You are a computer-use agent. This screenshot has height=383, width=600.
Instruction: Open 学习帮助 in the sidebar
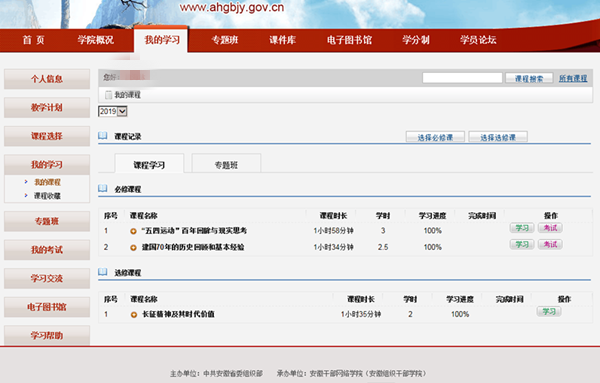click(47, 336)
